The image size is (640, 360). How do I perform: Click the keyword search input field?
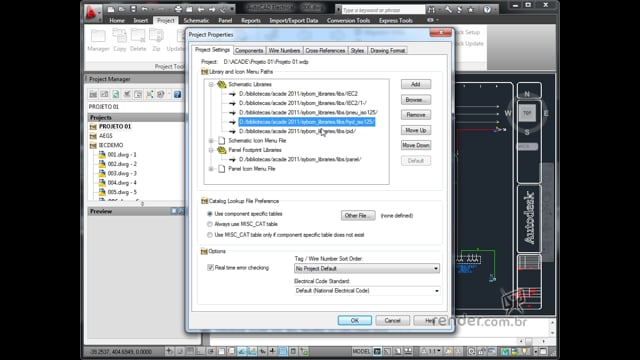(383, 9)
